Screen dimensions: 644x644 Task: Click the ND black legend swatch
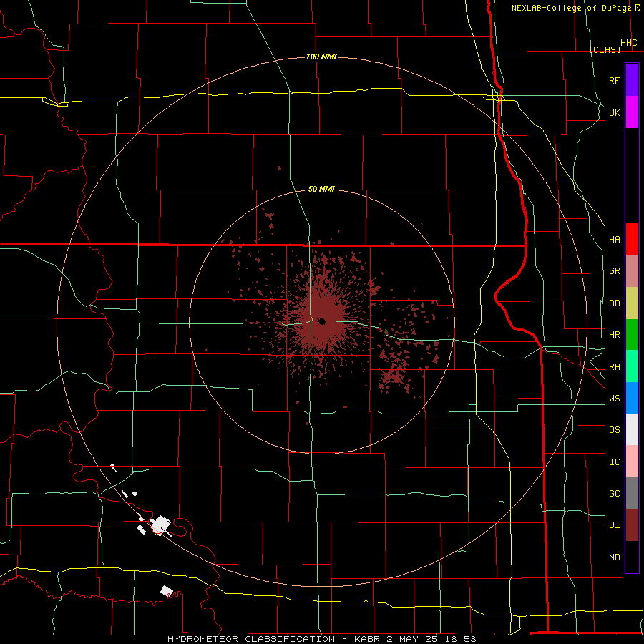632,557
